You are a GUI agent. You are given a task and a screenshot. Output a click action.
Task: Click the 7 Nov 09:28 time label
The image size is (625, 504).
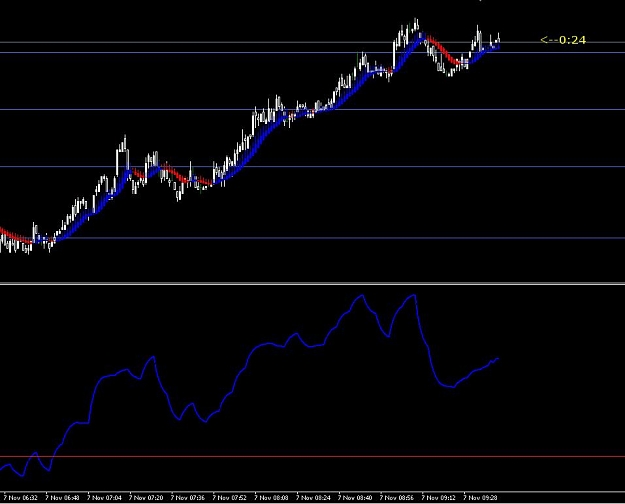pyautogui.click(x=480, y=498)
